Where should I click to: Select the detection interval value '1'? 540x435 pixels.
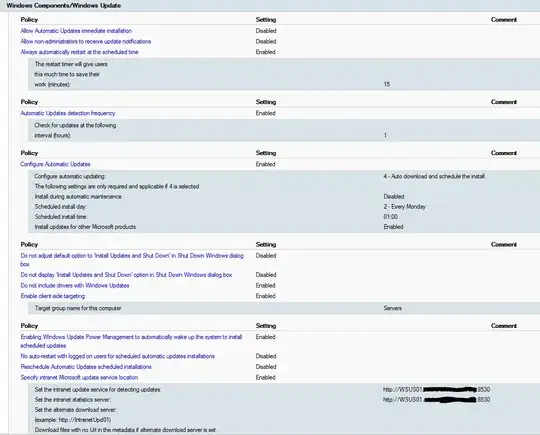[385, 135]
